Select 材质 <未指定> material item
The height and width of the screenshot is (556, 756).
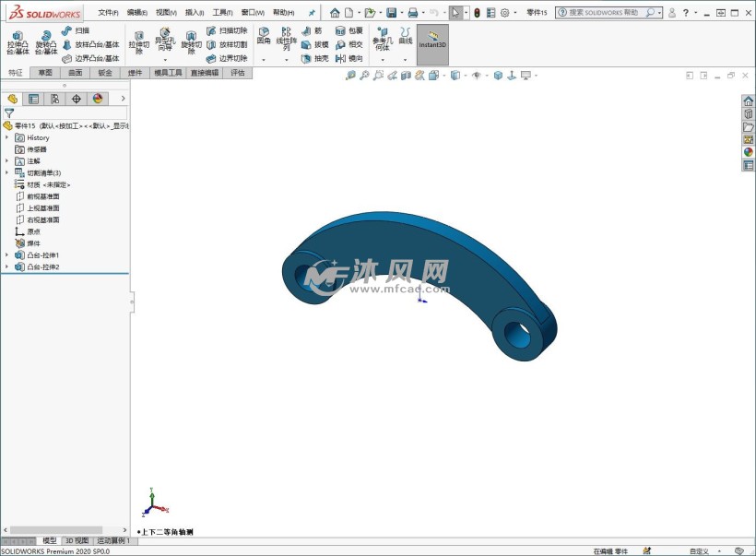tap(42, 184)
